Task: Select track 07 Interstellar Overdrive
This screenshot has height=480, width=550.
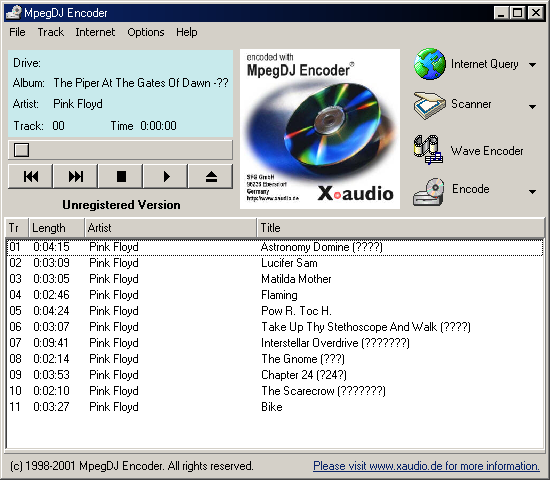Action: click(x=275, y=343)
